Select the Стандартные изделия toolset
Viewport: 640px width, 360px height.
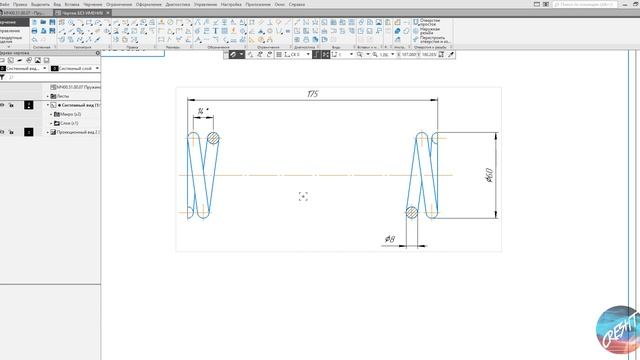point(11,40)
